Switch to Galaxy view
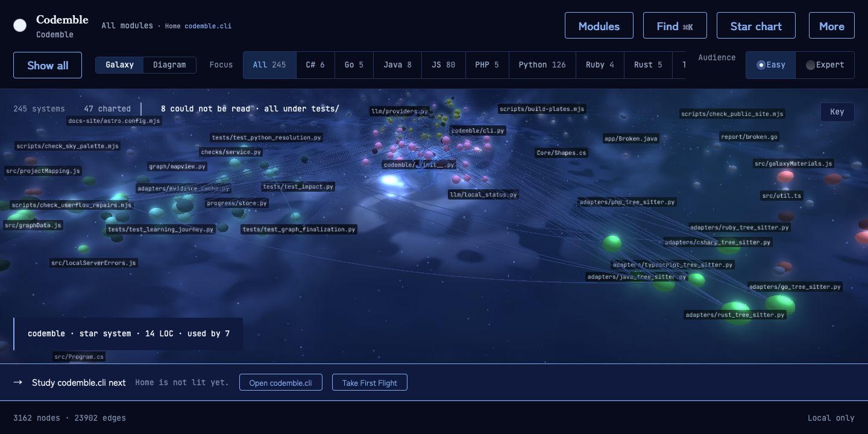This screenshot has width=868, height=434. pos(119,65)
